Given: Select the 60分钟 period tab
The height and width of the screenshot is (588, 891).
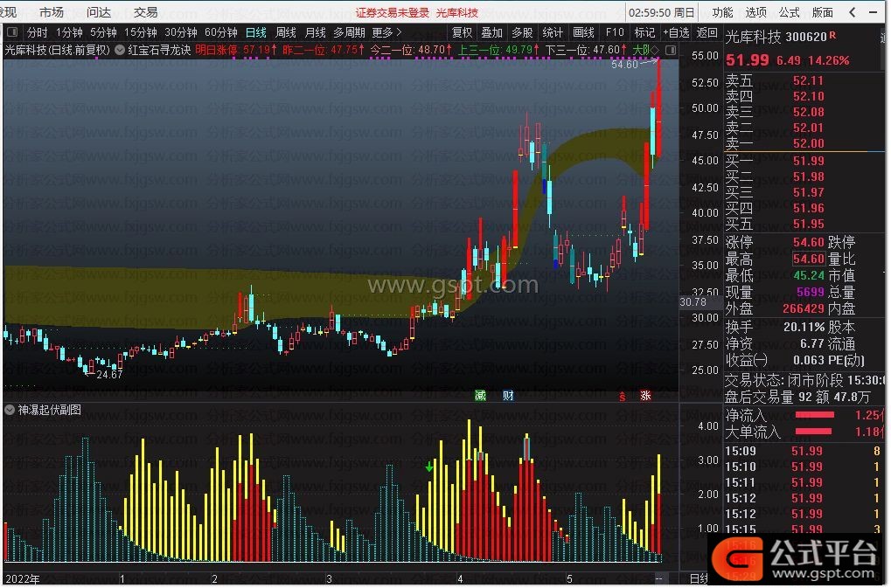Looking at the screenshot, I should tap(221, 33).
